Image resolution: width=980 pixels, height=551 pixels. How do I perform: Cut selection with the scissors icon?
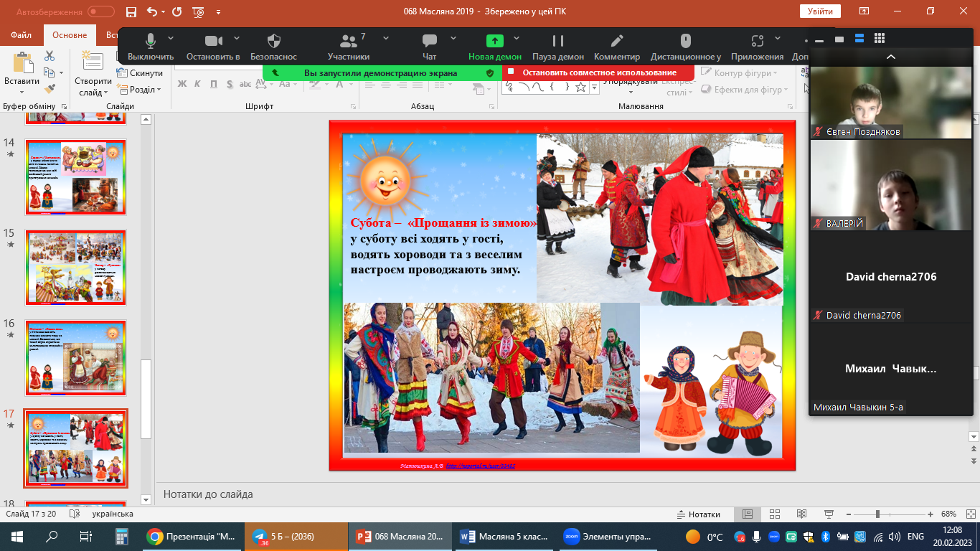coord(50,56)
